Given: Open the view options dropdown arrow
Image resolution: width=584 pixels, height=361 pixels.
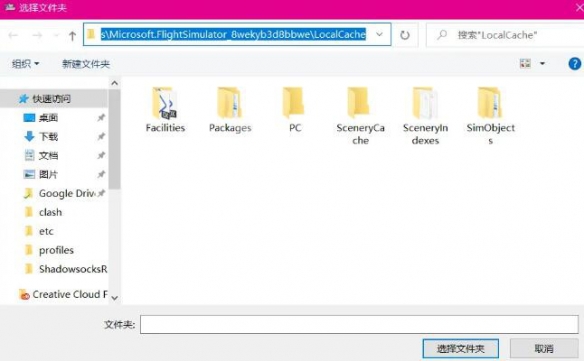Looking at the screenshot, I should 543,64.
